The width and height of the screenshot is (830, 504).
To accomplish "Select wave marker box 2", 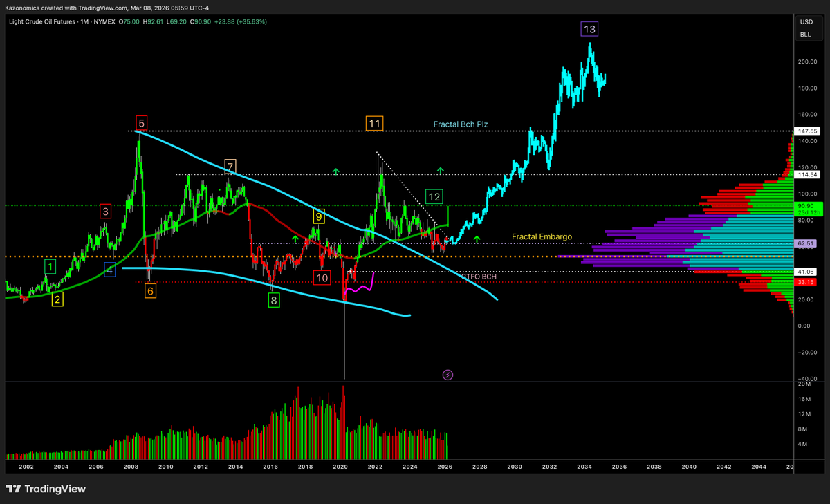I will coord(57,299).
